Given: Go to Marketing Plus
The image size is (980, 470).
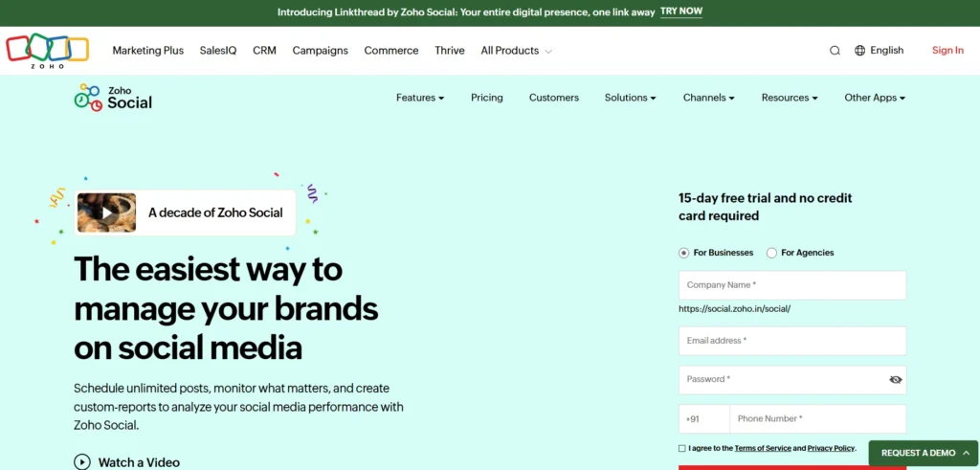Looking at the screenshot, I should click(148, 51).
